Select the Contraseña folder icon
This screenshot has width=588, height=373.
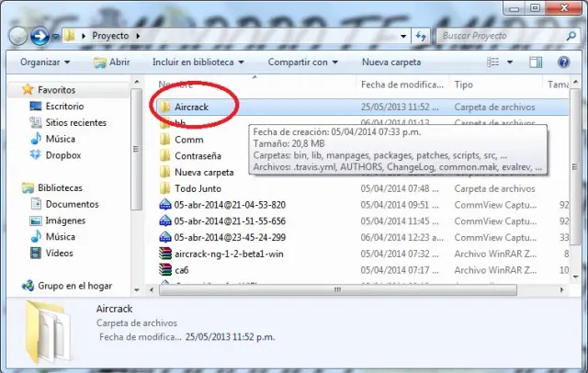pos(164,156)
